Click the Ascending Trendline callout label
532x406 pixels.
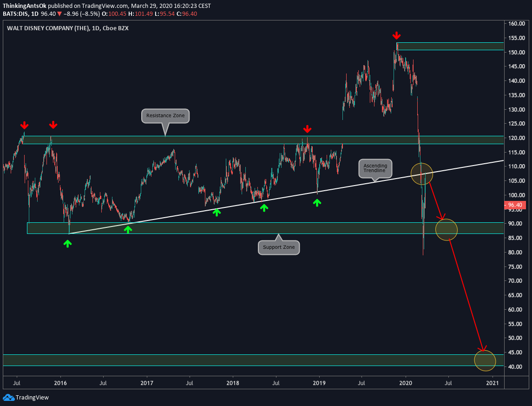pos(375,168)
